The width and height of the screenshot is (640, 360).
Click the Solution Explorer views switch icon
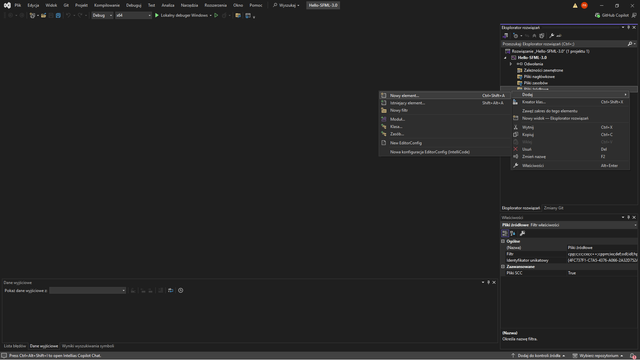point(505,36)
